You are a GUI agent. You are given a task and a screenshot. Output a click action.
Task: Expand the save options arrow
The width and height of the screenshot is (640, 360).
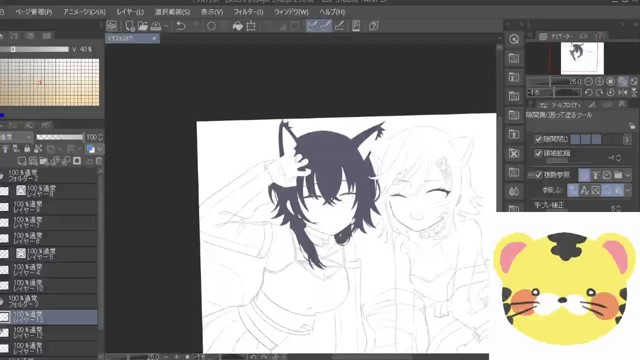(166, 27)
